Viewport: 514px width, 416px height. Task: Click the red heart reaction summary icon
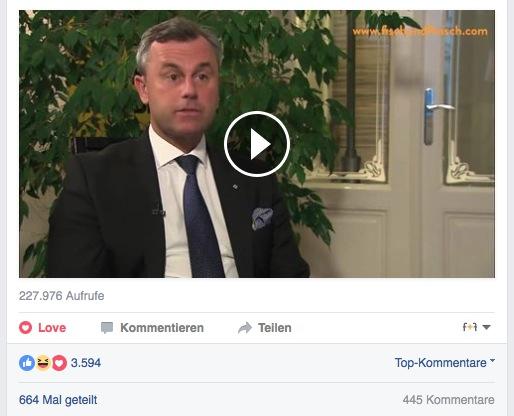pos(59,363)
